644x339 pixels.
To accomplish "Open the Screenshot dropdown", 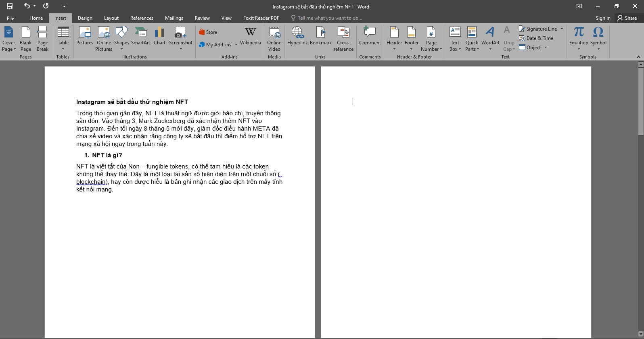I will 180,39.
